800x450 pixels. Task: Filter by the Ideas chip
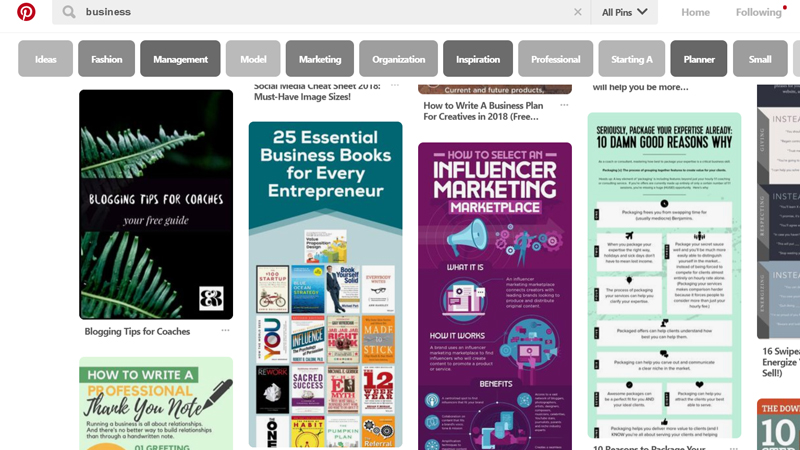point(45,59)
